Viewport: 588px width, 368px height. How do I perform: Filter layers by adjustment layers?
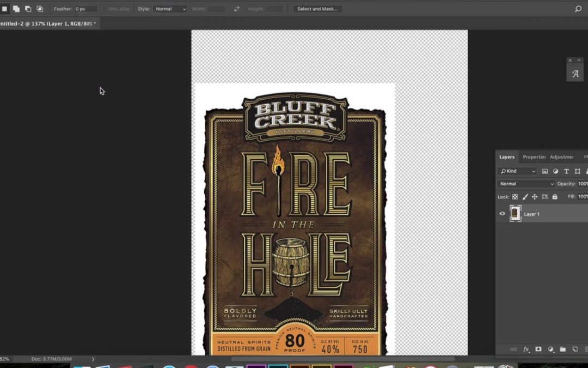click(x=556, y=171)
